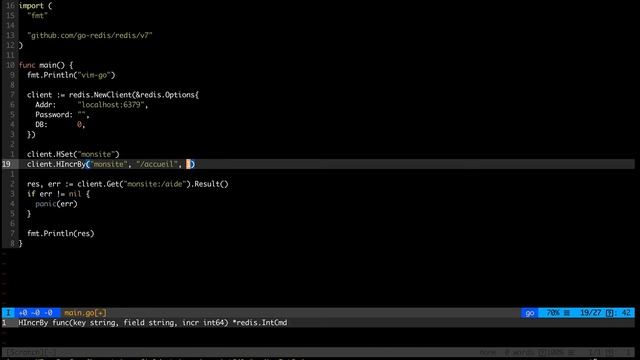Click the "Password:" field name

[54, 115]
